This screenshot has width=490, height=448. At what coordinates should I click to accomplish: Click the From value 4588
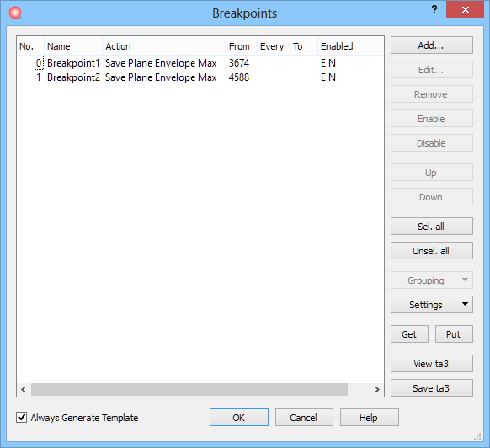tap(239, 77)
